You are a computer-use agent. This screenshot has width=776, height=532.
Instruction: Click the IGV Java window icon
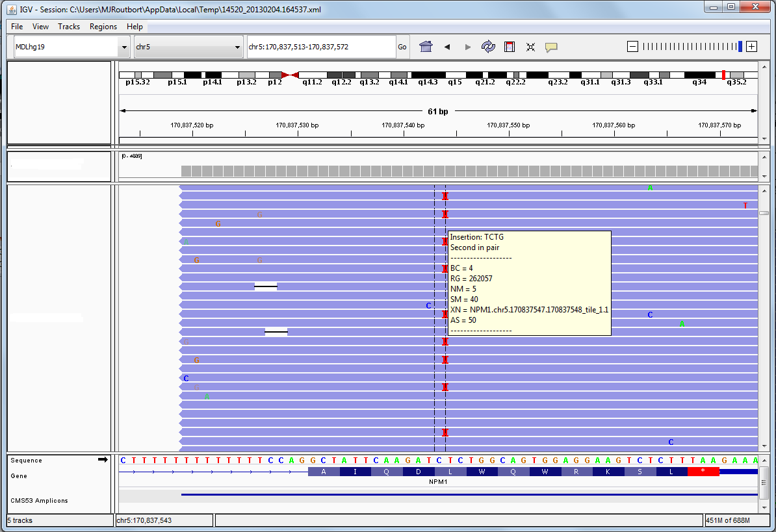pos(12,9)
